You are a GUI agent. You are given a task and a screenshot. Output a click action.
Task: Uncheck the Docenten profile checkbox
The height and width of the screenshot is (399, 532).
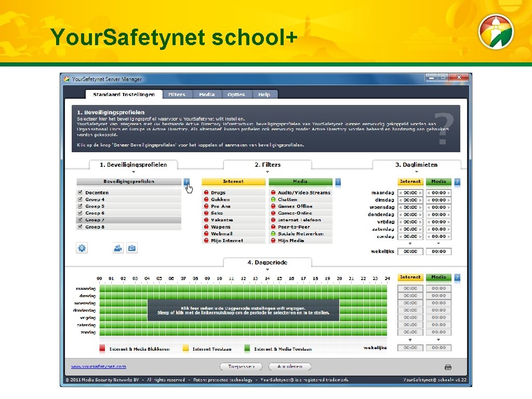click(x=80, y=192)
